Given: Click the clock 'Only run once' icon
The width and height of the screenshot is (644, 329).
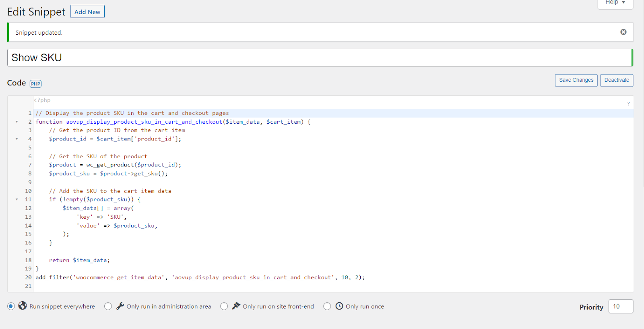Looking at the screenshot, I should coord(339,306).
